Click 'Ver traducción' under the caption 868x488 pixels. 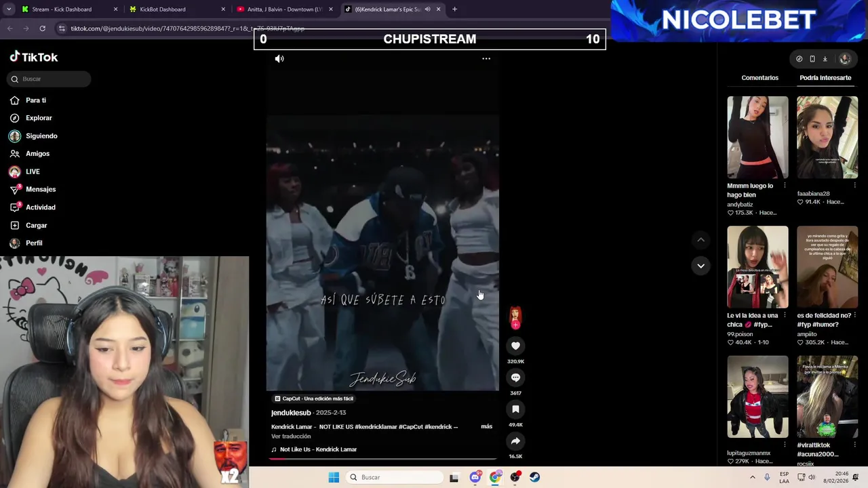pyautogui.click(x=291, y=436)
